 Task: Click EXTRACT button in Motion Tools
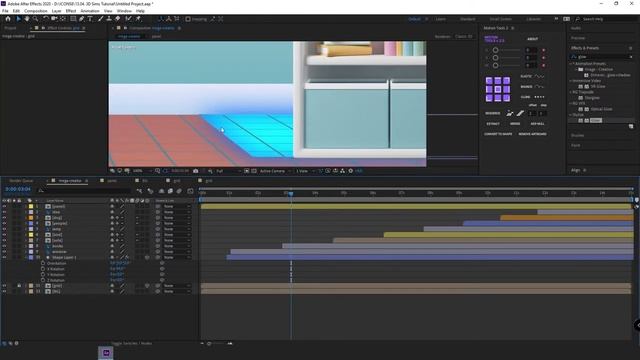[x=493, y=124]
